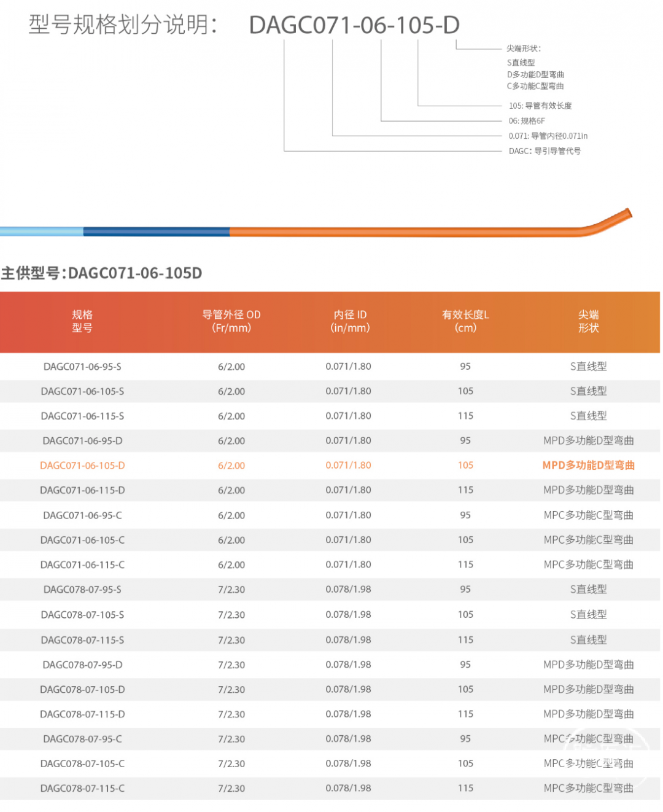Click the column header 内径 ID (in/mm)

[350, 321]
